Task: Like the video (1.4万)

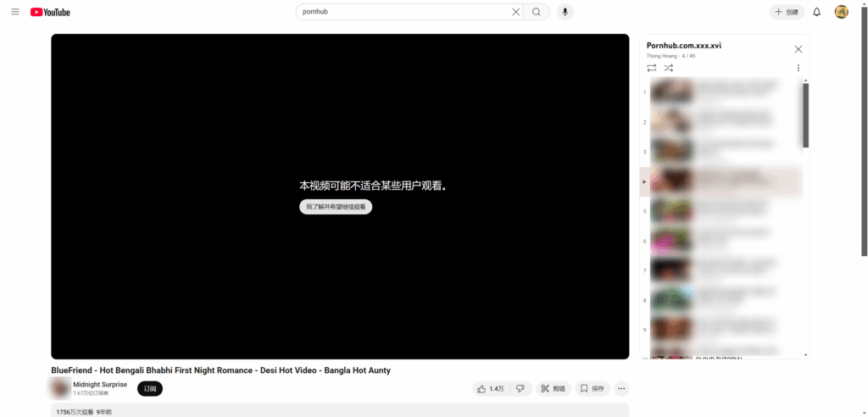Action: (x=491, y=389)
